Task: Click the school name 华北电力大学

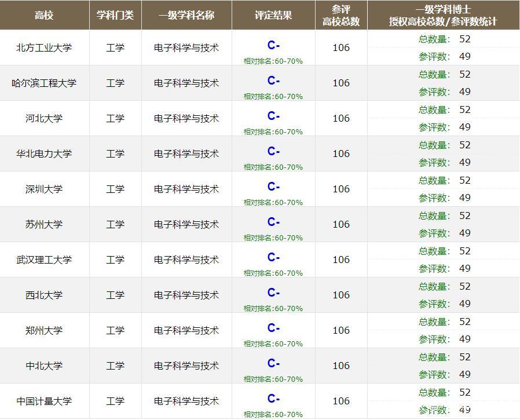Action: pos(44,154)
